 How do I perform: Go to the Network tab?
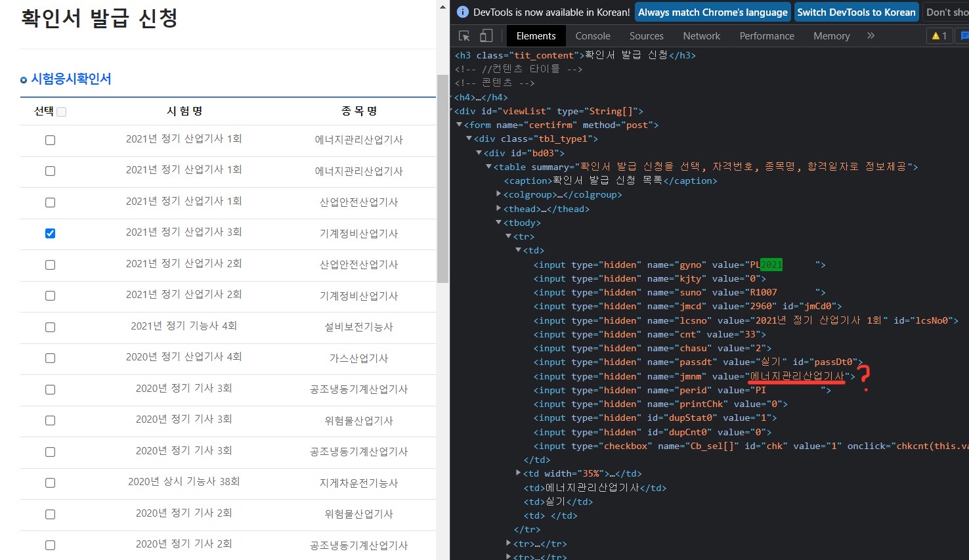click(701, 36)
